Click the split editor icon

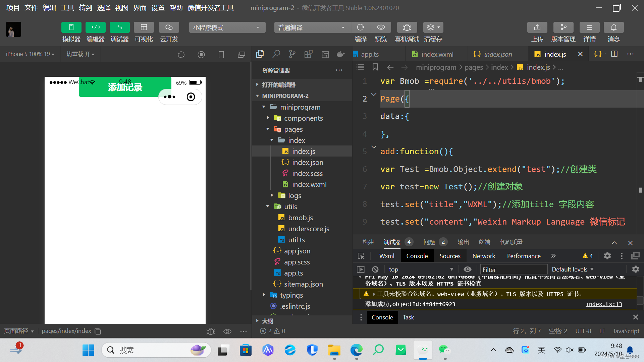coord(614,54)
